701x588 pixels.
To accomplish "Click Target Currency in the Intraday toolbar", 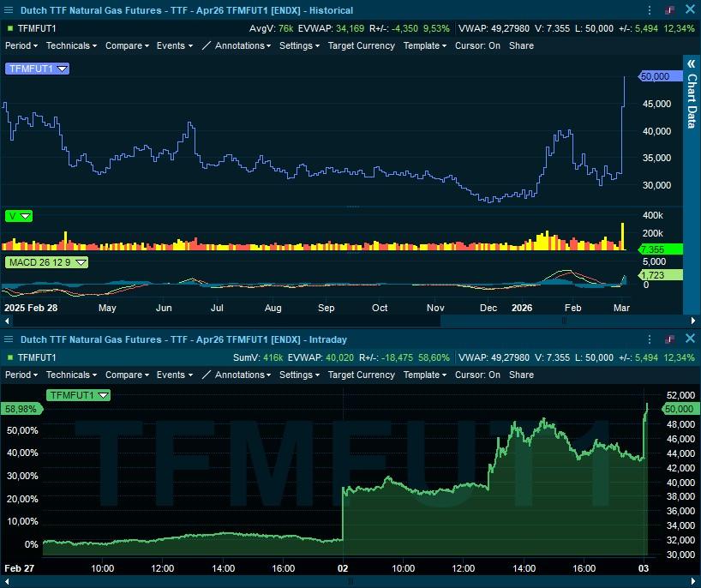I will pyautogui.click(x=361, y=375).
